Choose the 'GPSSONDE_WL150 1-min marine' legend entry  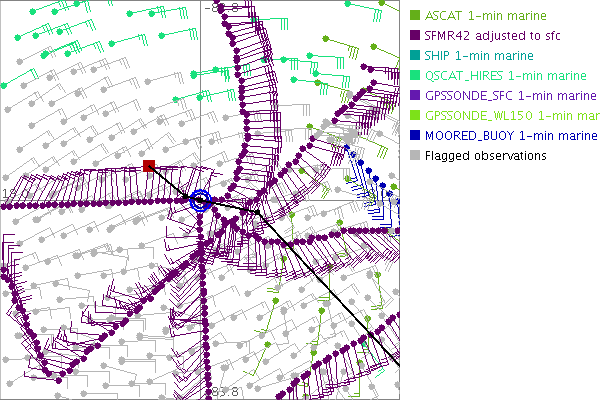pyautogui.click(x=511, y=116)
